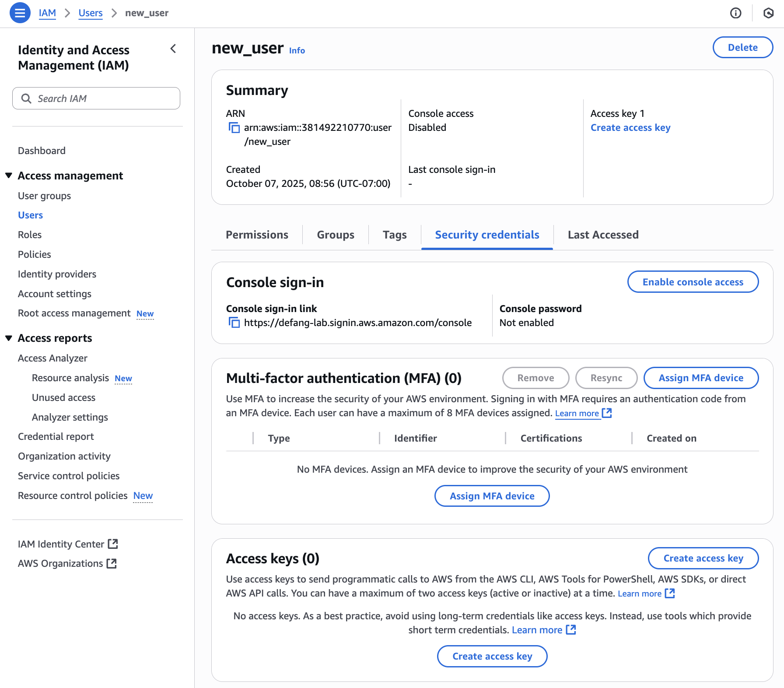Collapse the Access management section
The height and width of the screenshot is (688, 784).
coord(9,176)
